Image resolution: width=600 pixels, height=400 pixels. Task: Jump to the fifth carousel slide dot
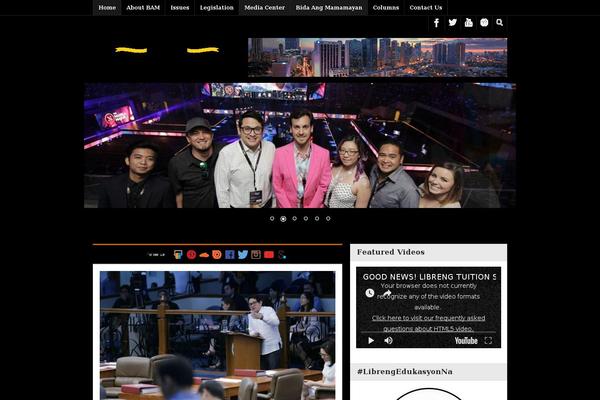click(x=317, y=219)
